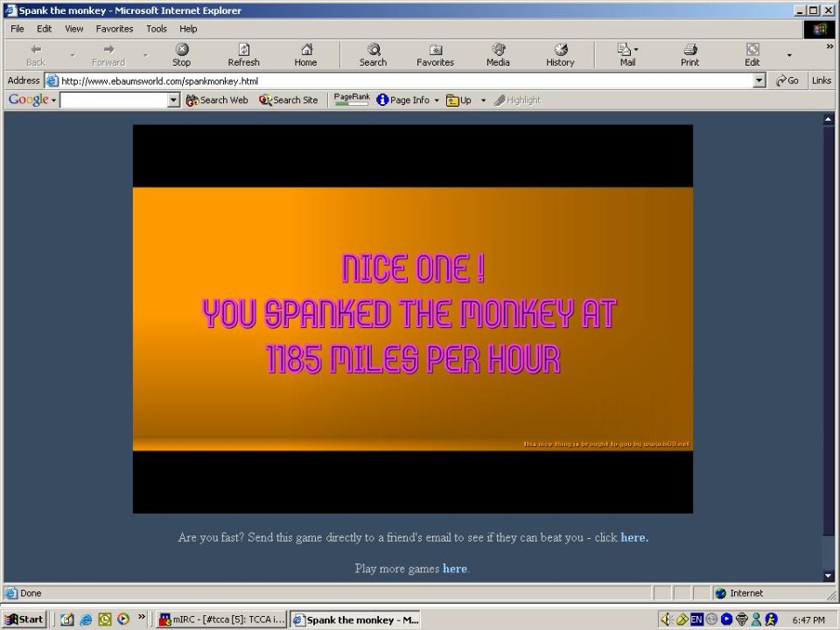Open the Edit menu
Screen dimensions: 840x630
(44, 29)
